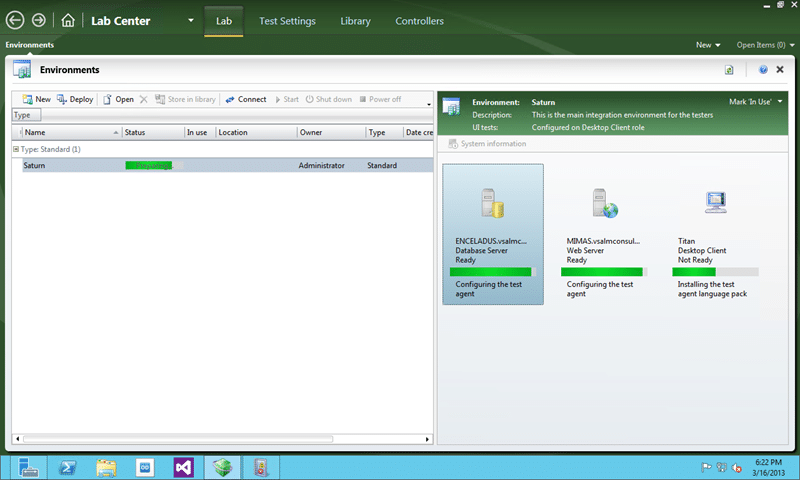Open the help icon in Environments header

click(763, 70)
